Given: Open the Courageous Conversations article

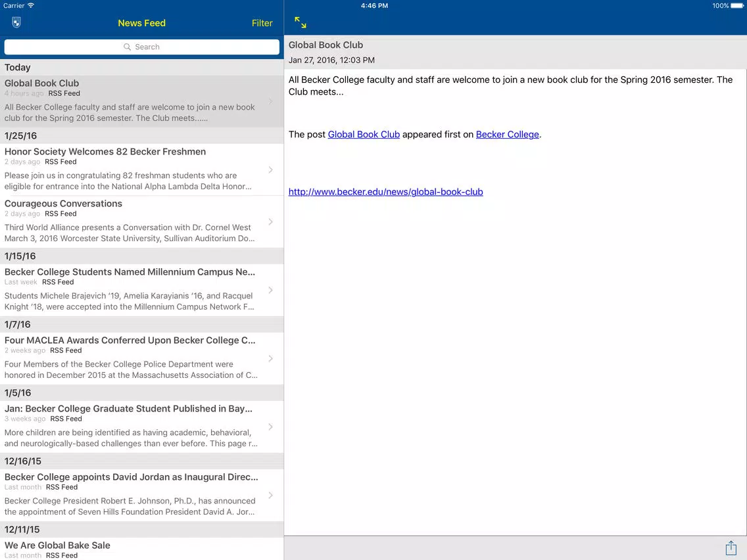Looking at the screenshot, I should [x=141, y=222].
